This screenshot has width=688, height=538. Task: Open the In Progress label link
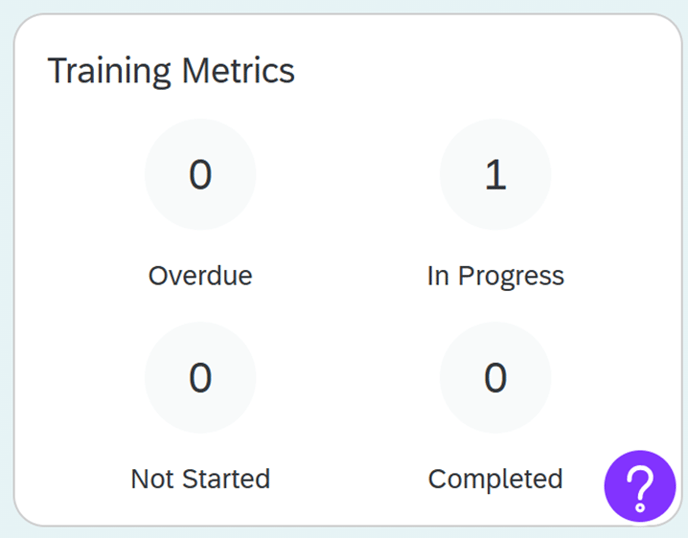(x=495, y=277)
